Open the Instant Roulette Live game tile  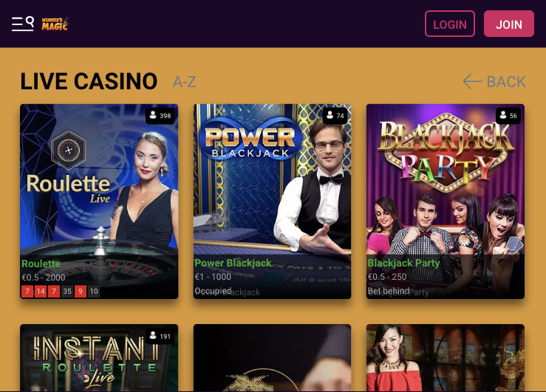pyautogui.click(x=99, y=357)
